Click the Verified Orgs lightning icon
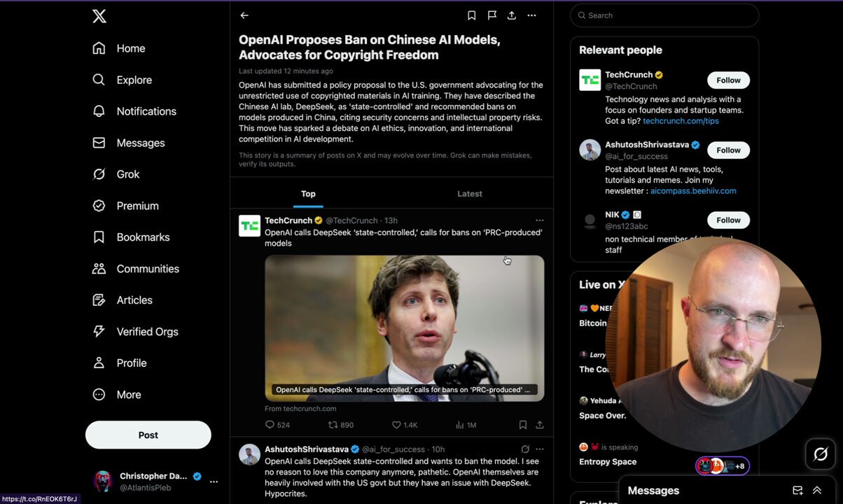The height and width of the screenshot is (504, 843). (x=99, y=332)
